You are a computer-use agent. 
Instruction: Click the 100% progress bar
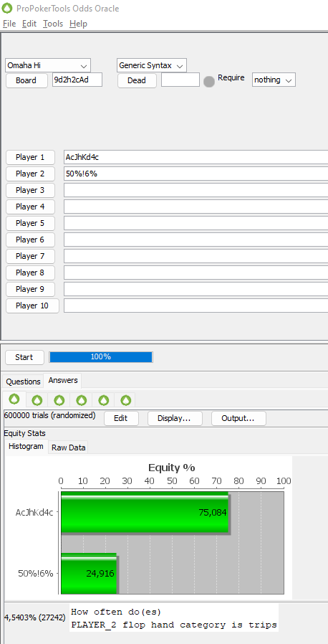click(101, 357)
